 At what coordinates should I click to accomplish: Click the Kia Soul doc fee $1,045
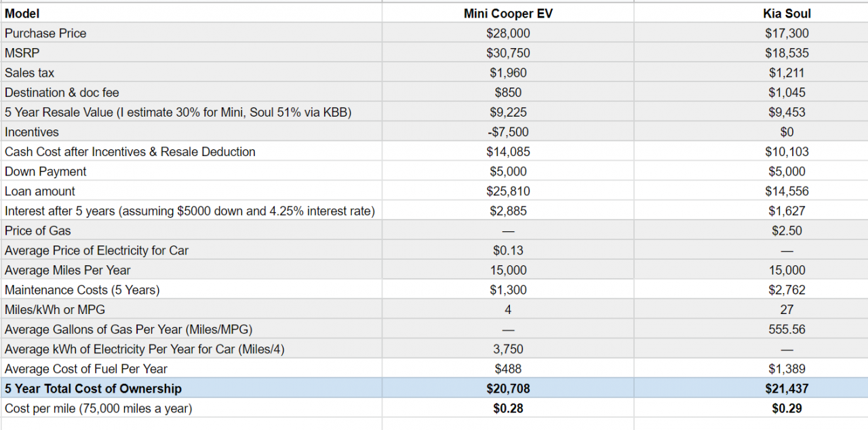pos(787,92)
